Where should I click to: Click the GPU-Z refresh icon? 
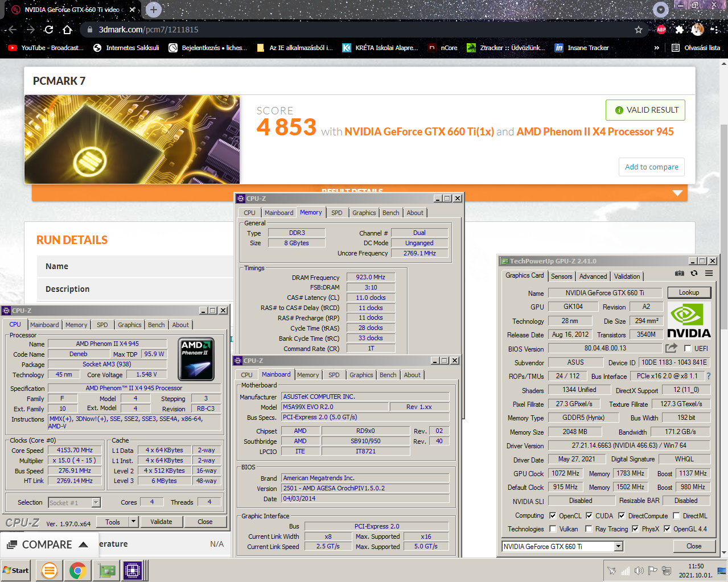tap(694, 274)
